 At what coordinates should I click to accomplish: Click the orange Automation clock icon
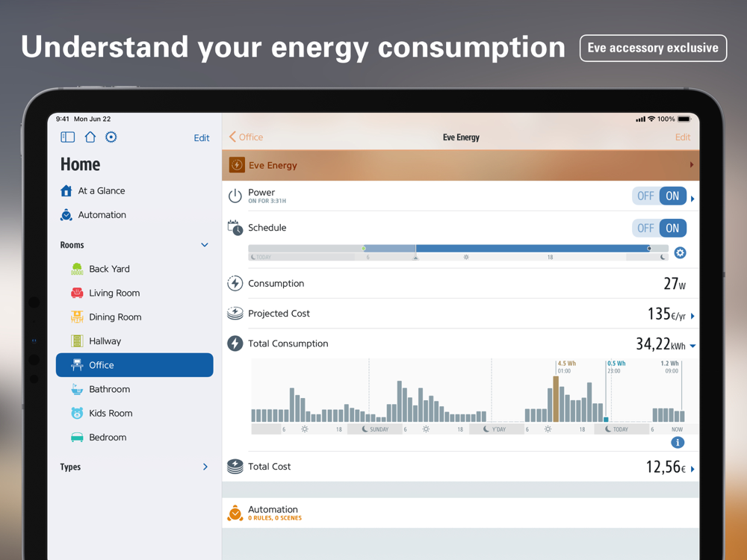click(235, 513)
